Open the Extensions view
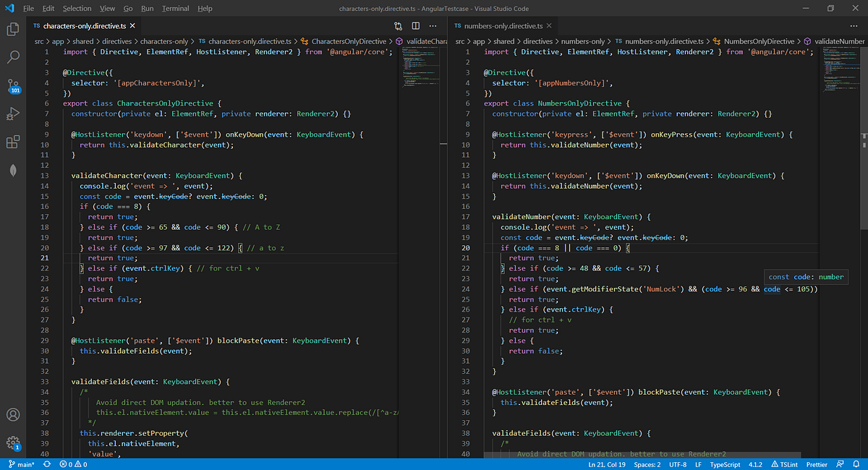Screen dimensions: 868x470 12,142
